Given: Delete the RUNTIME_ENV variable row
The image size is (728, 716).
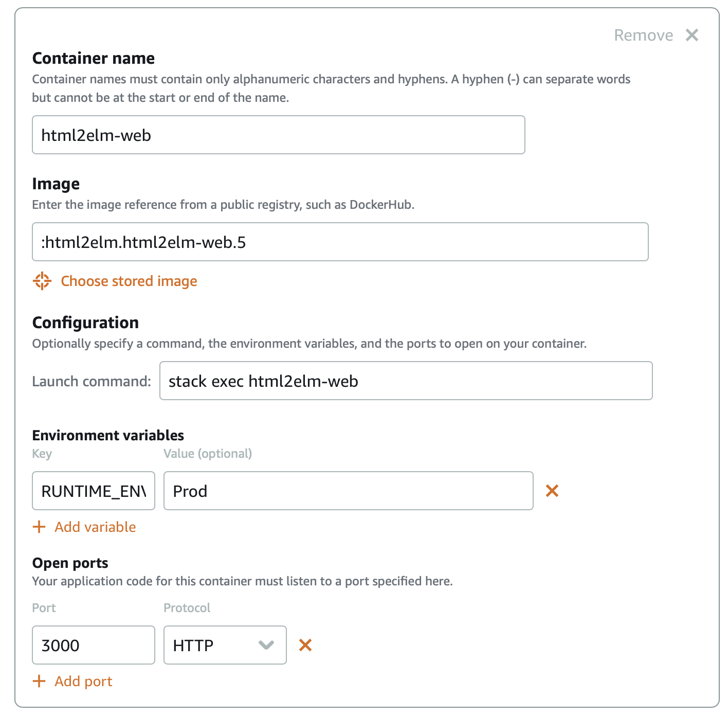Looking at the screenshot, I should coord(552,491).
